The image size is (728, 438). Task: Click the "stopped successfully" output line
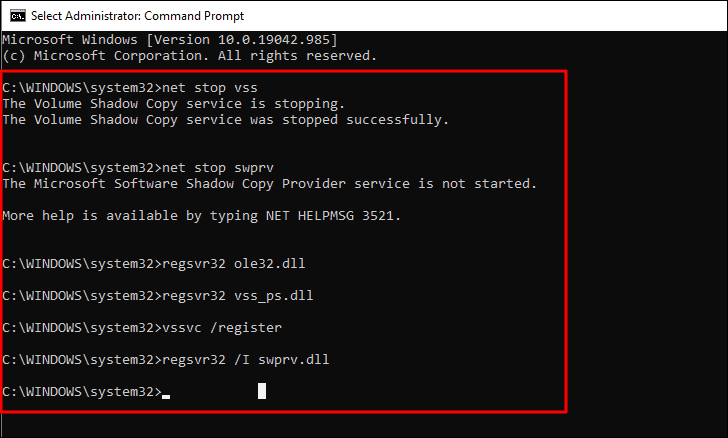226,119
